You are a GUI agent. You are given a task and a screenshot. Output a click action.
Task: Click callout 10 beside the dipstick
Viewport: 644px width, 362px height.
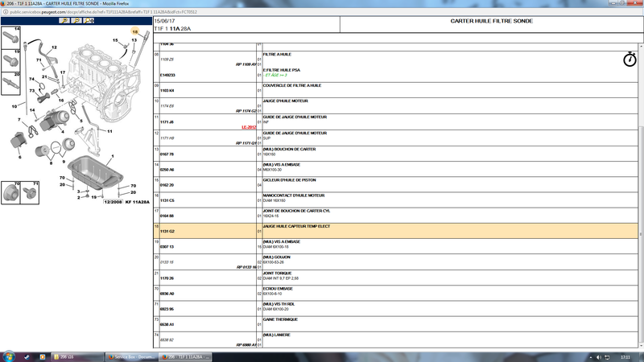click(14, 106)
